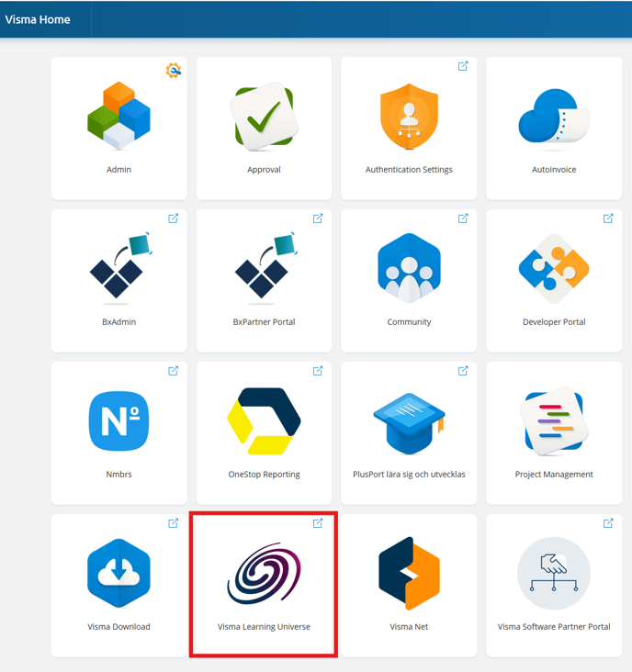
Task: Open the Visma Net icon
Action: click(x=409, y=573)
